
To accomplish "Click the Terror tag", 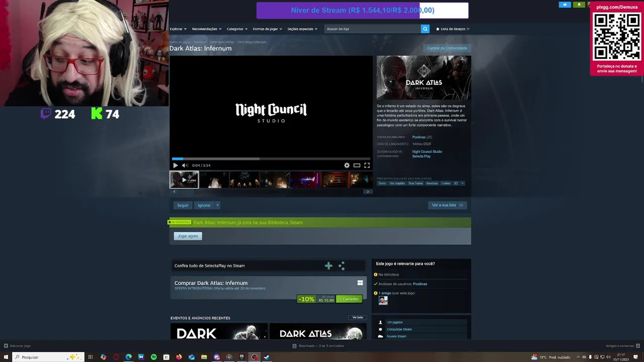I will pyautogui.click(x=382, y=183).
